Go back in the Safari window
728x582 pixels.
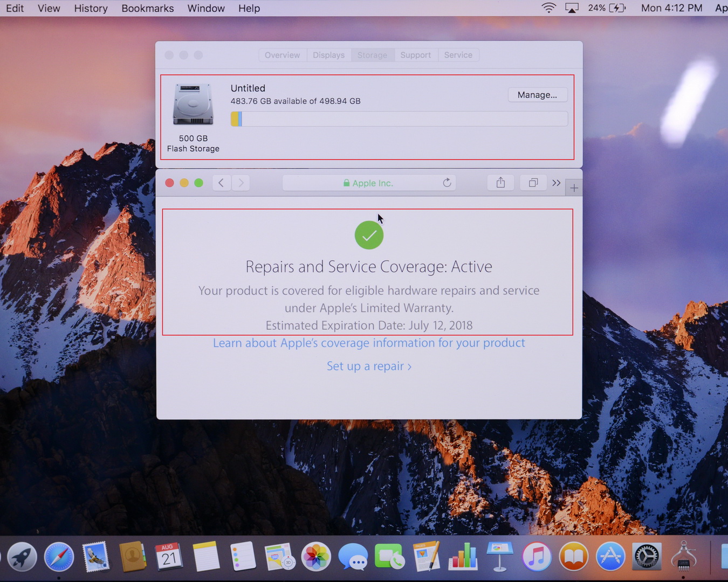(x=221, y=183)
